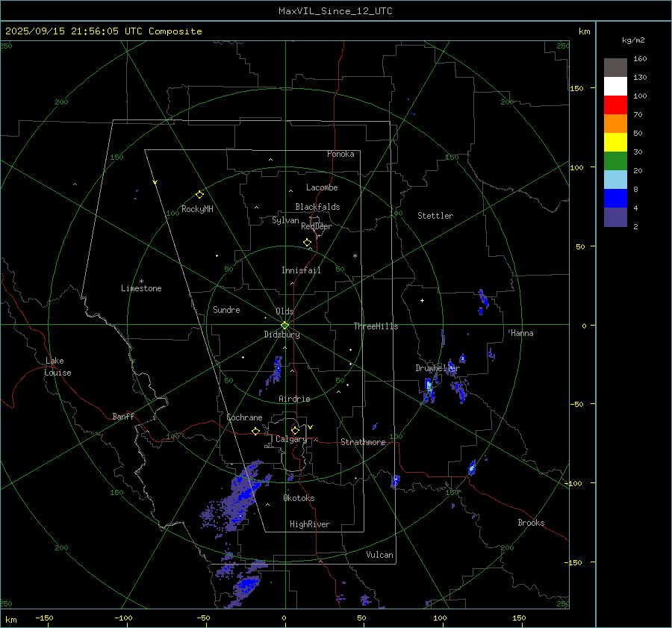The height and width of the screenshot is (628, 672).
Task: Click the 160 value on the legend
Action: tap(640, 59)
